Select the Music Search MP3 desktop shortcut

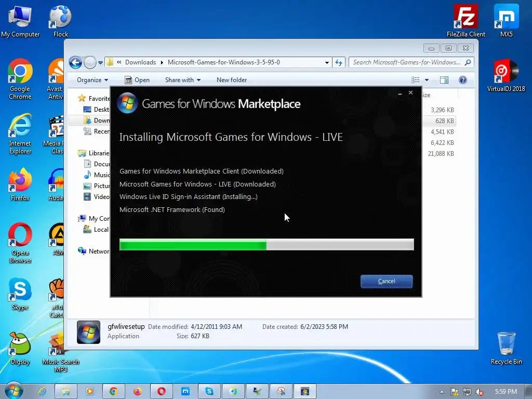click(60, 353)
